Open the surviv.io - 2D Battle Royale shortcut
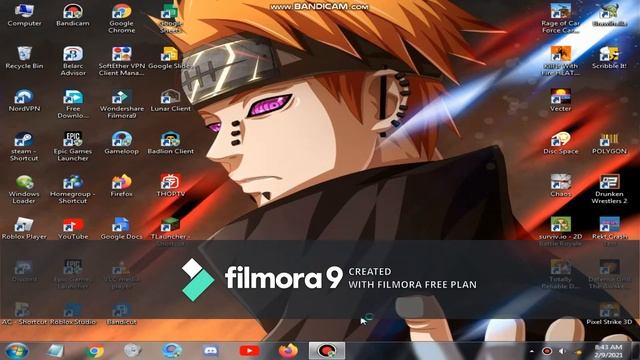 [x=560, y=231]
